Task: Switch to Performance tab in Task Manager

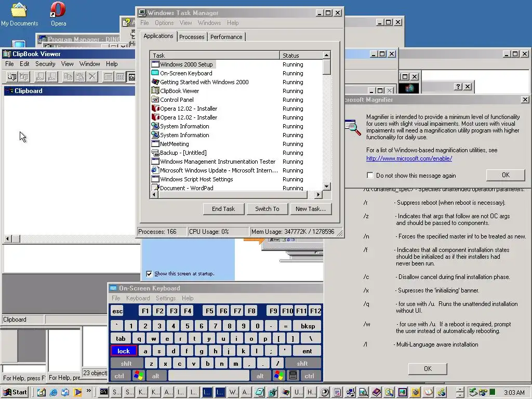Action: coord(227,37)
